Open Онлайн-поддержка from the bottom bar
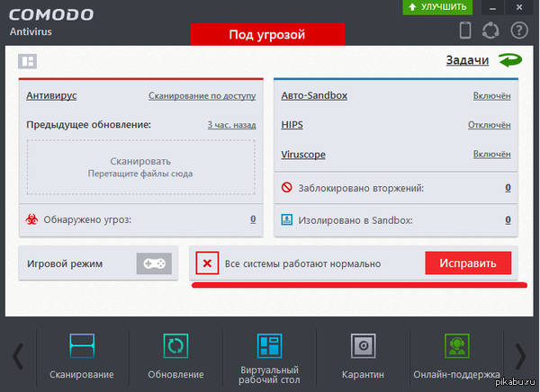This screenshot has height=392, width=540. pyautogui.click(x=456, y=355)
